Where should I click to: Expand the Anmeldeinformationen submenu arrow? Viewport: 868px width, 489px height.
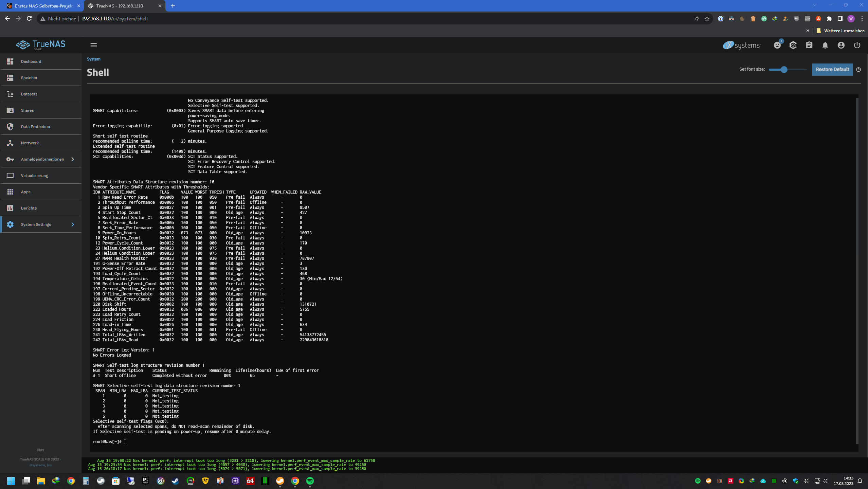[73, 159]
